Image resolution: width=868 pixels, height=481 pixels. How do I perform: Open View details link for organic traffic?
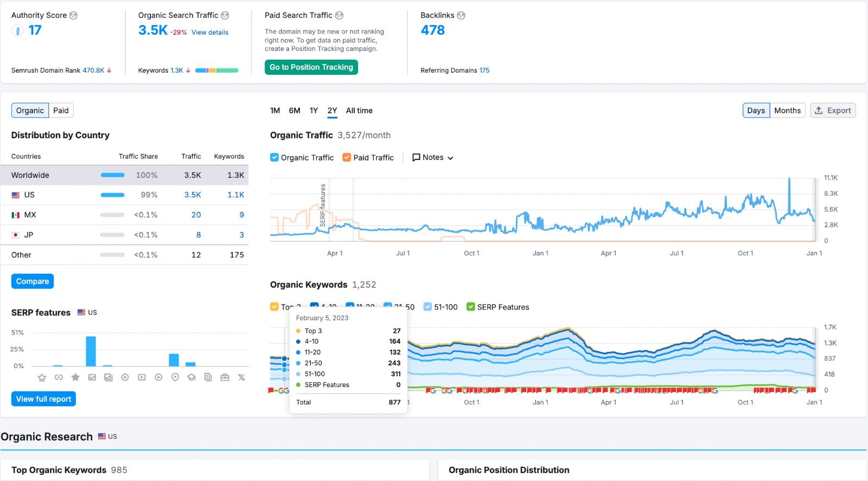210,33
